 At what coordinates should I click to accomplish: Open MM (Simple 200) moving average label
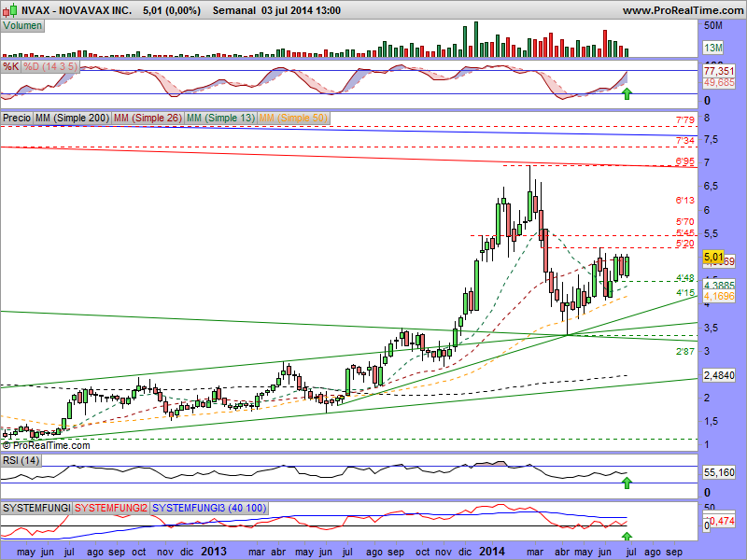point(73,118)
